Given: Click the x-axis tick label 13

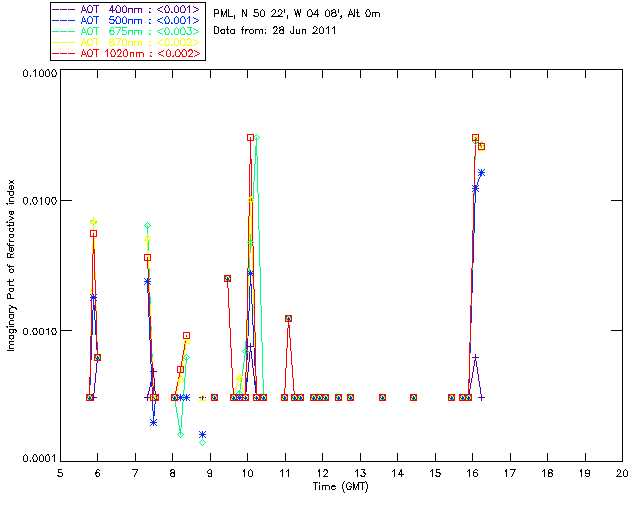Looking at the screenshot, I should click(x=360, y=473).
